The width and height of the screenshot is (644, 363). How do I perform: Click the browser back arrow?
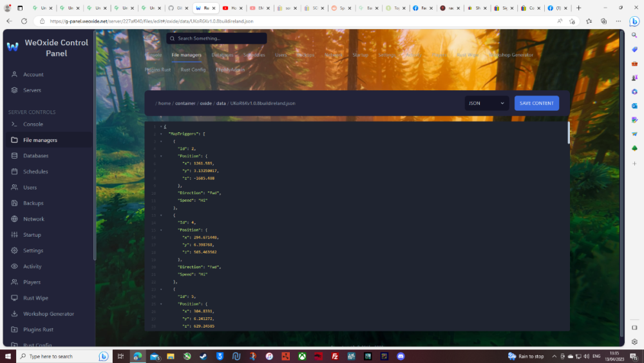9,21
